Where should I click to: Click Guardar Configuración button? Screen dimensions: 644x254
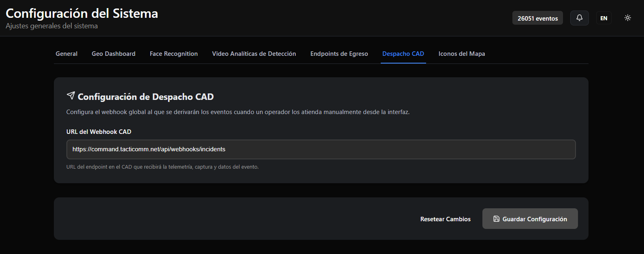click(530, 219)
